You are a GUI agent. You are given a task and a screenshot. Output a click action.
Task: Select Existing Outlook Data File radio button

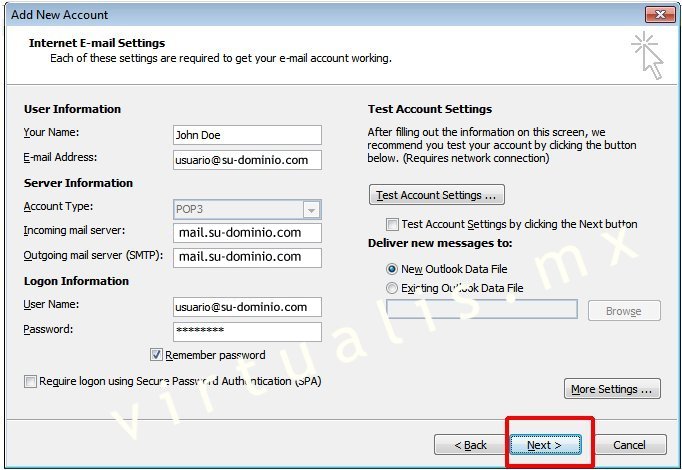point(392,288)
